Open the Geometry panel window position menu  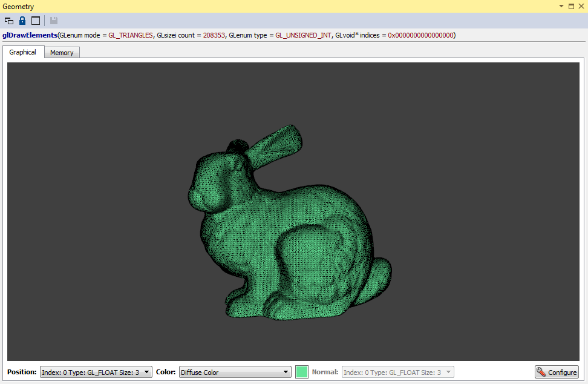561,6
